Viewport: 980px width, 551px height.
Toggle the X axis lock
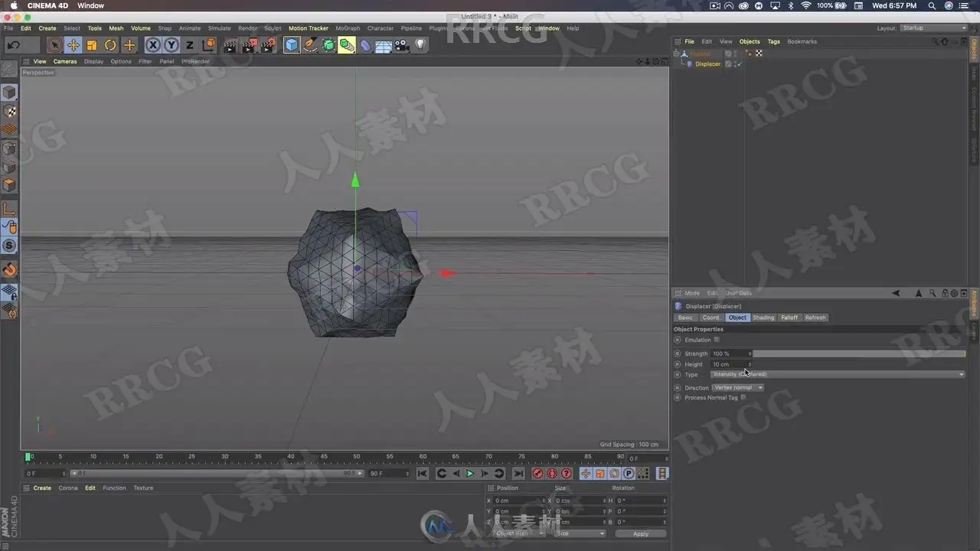[153, 45]
